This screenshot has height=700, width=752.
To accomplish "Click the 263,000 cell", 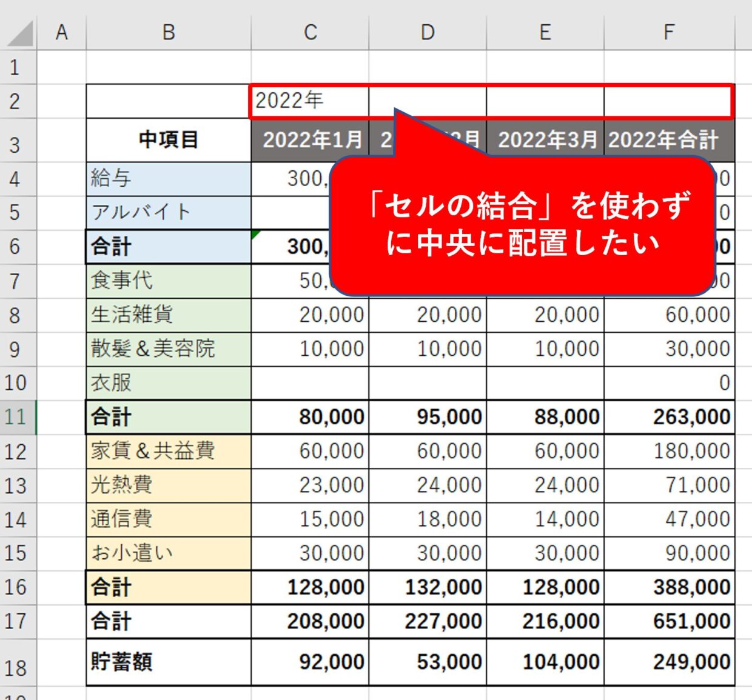I will pyautogui.click(x=669, y=417).
